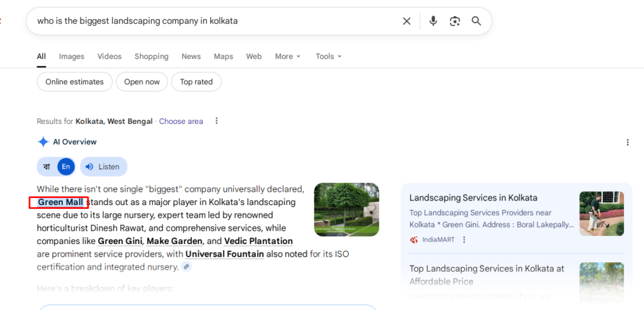Switch to the Maps tab

coord(223,56)
